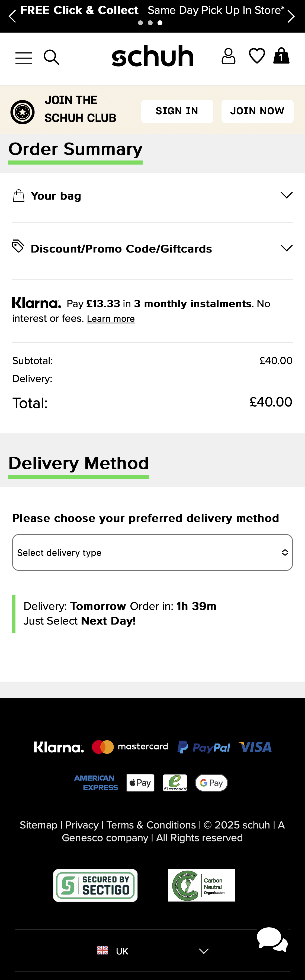The height and width of the screenshot is (980, 305).
Task: Open the Privacy footer link
Action: [x=82, y=825]
